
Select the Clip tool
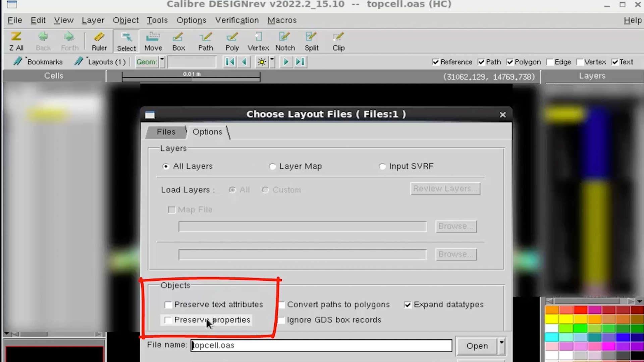tap(338, 41)
